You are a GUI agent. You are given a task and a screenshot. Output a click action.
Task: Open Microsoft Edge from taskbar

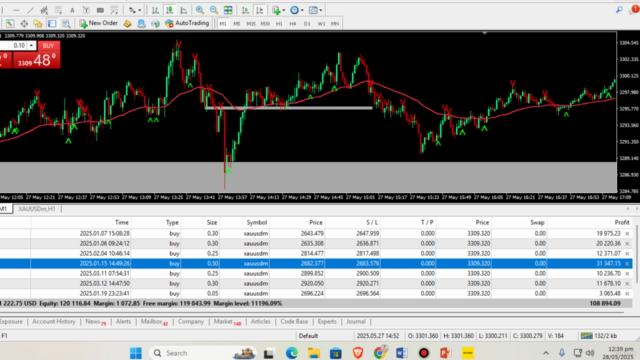[x=292, y=353]
